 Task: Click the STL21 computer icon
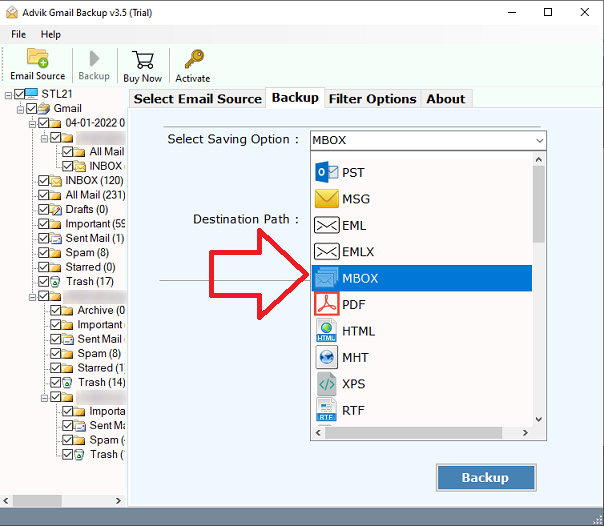[x=32, y=94]
